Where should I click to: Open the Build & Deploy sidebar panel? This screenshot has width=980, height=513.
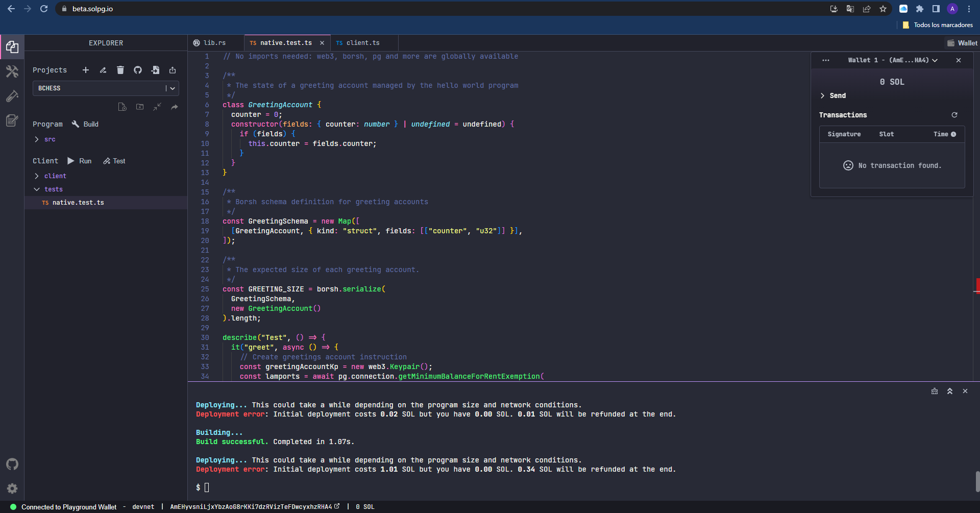12,71
